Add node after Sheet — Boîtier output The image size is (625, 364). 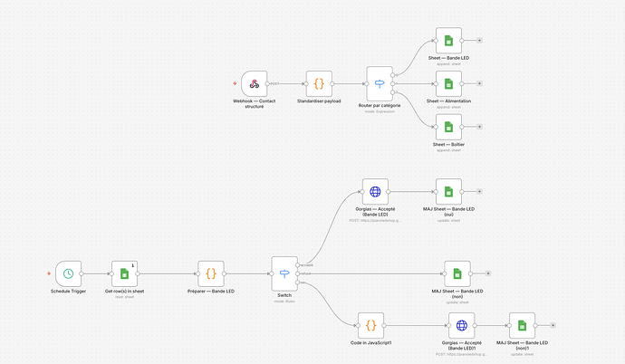[479, 127]
